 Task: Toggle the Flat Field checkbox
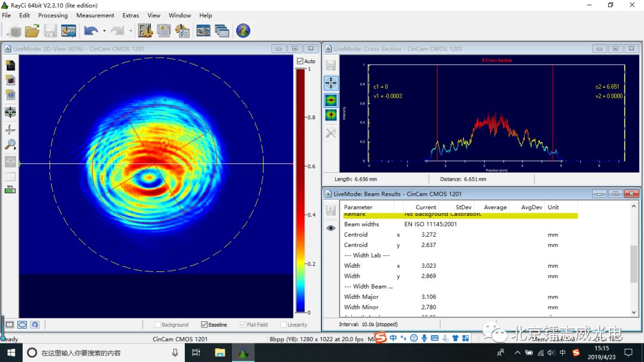(243, 324)
